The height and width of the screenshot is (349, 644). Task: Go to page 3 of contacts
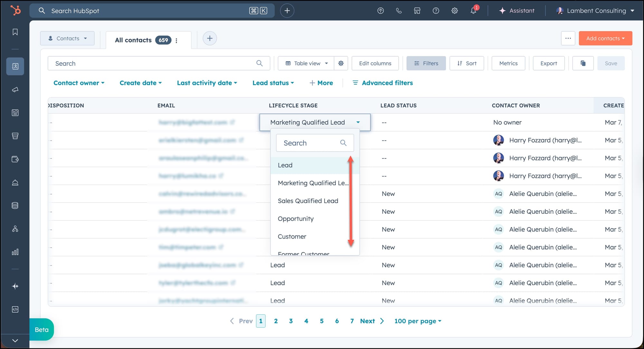tap(291, 321)
